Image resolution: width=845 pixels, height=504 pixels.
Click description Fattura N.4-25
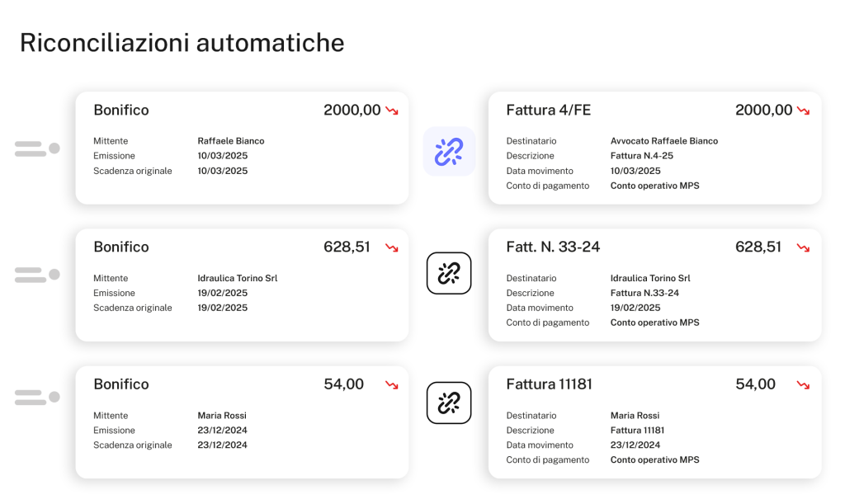[642, 156]
